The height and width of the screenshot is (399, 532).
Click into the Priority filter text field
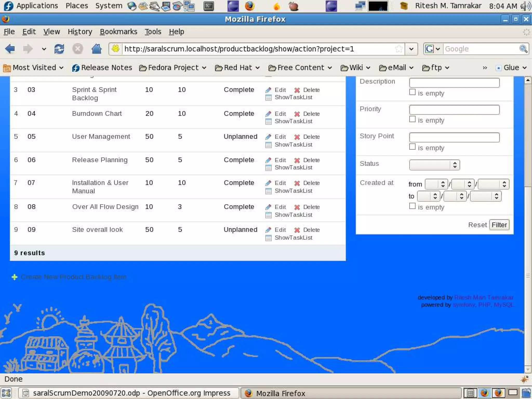point(454,110)
